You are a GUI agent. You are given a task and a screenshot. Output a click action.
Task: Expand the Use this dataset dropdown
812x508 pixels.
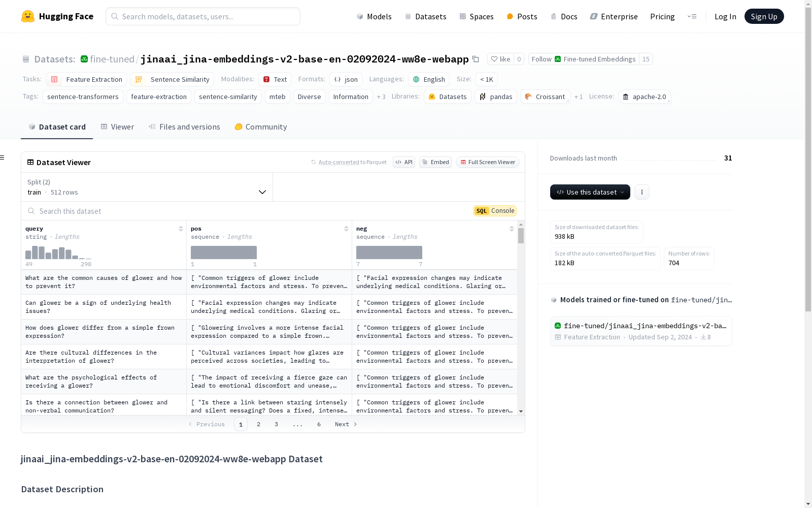(x=590, y=192)
